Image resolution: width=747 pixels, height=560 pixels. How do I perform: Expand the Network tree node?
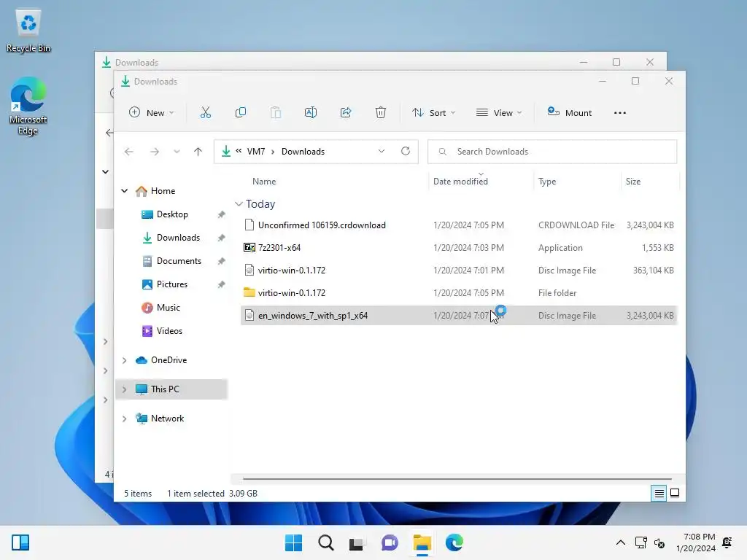click(124, 419)
